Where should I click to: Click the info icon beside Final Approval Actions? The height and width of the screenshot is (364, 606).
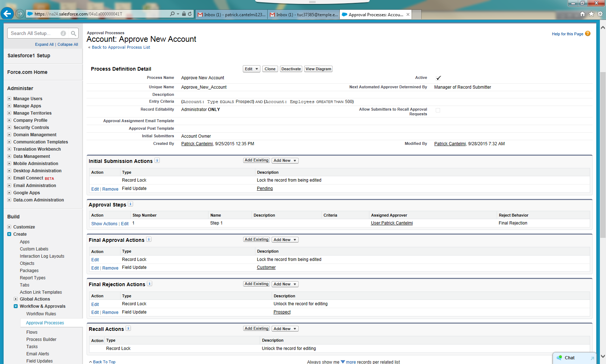[x=149, y=239]
